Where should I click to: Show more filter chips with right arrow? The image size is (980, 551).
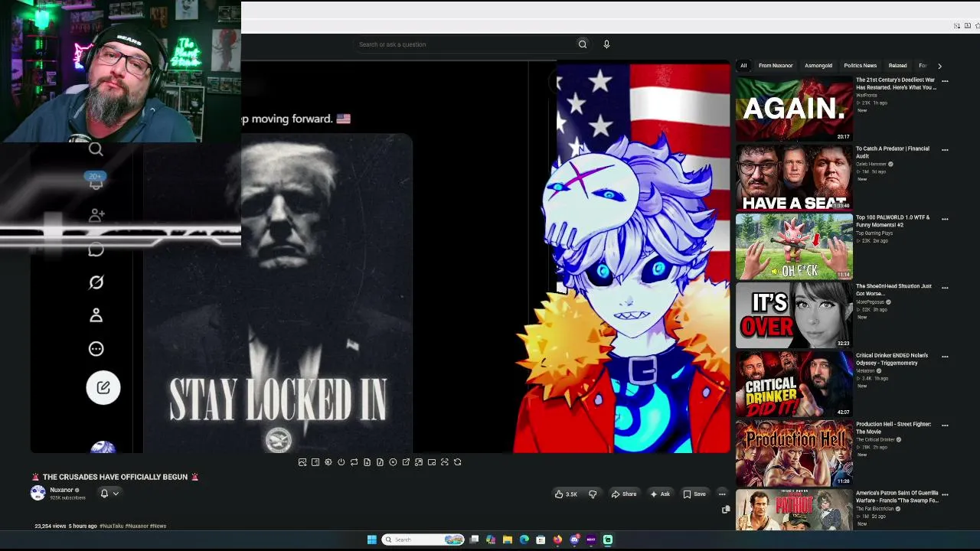[939, 66]
